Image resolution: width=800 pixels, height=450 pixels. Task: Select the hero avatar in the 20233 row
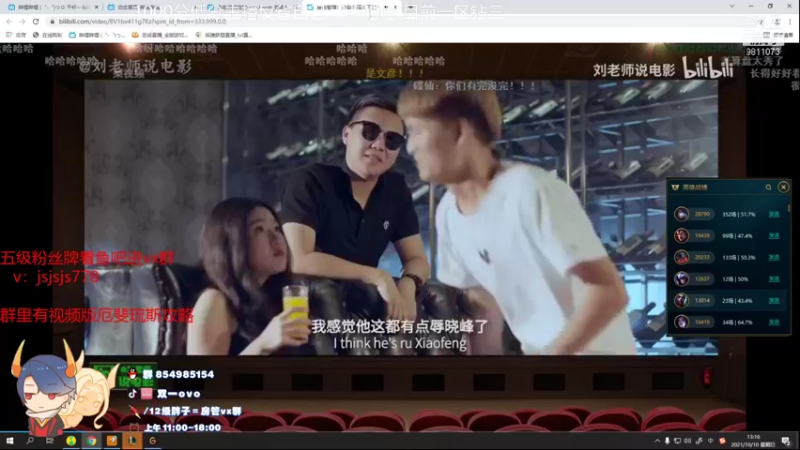point(681,257)
